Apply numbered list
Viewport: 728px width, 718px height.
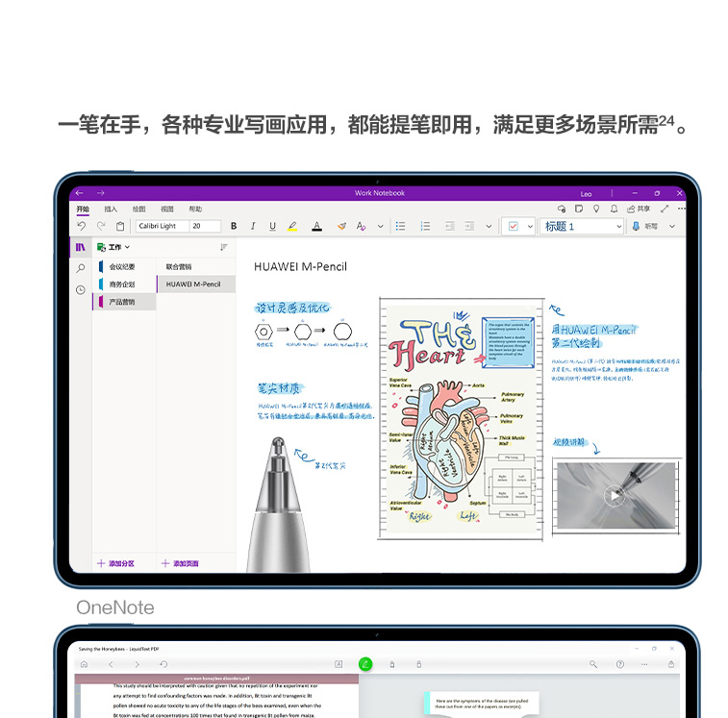click(x=425, y=226)
